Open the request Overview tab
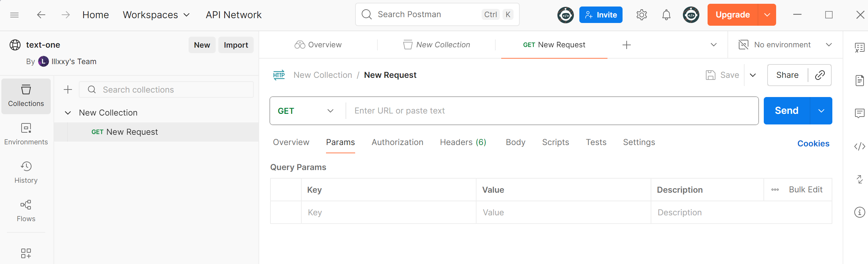This screenshot has height=264, width=868. click(291, 142)
